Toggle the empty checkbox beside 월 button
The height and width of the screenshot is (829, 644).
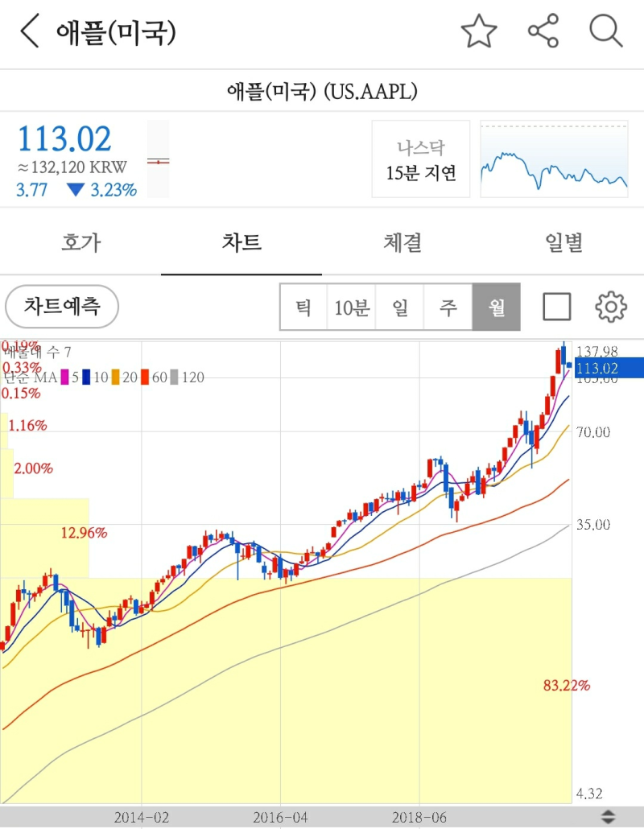[557, 307]
